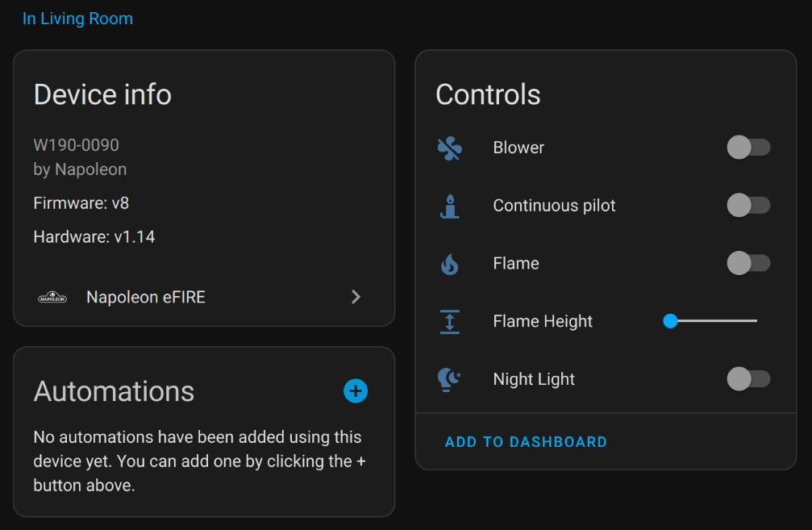The height and width of the screenshot is (530, 812).
Task: Open the In Living Room link
Action: (77, 19)
